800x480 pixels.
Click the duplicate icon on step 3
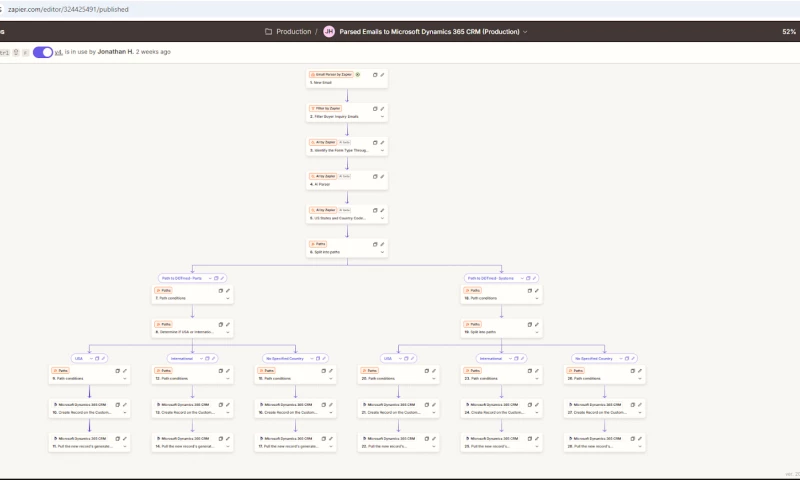click(x=375, y=143)
